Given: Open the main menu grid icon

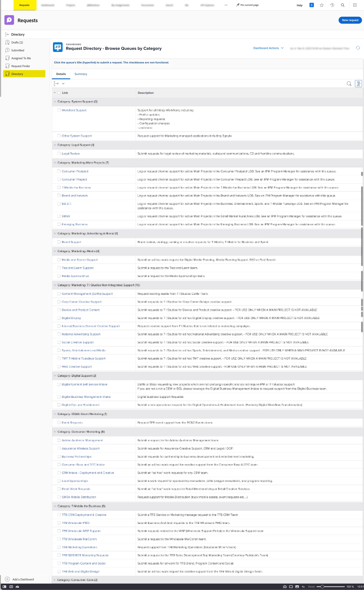Looking at the screenshot, I should coord(355,5).
